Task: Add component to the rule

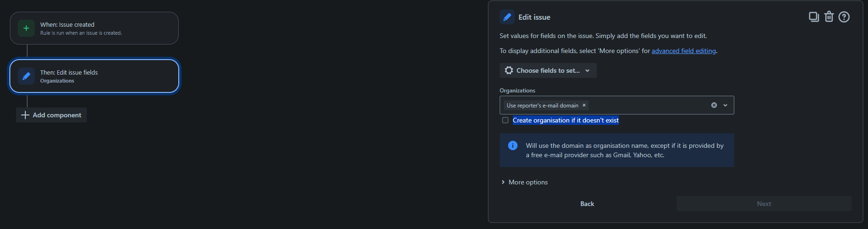Action: [x=52, y=115]
